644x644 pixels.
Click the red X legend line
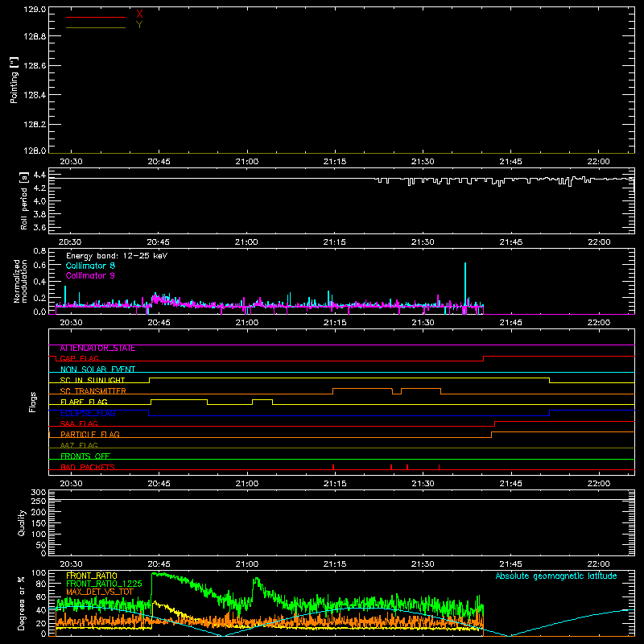pos(96,17)
